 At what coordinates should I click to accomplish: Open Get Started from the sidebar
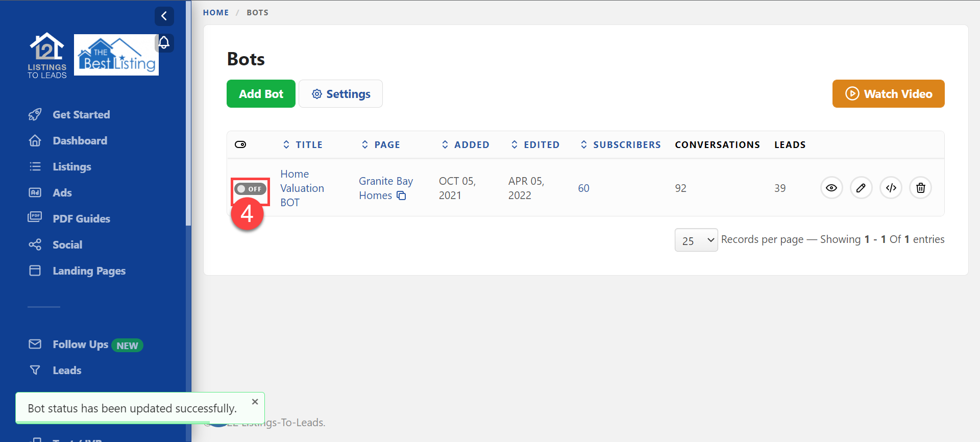(81, 115)
